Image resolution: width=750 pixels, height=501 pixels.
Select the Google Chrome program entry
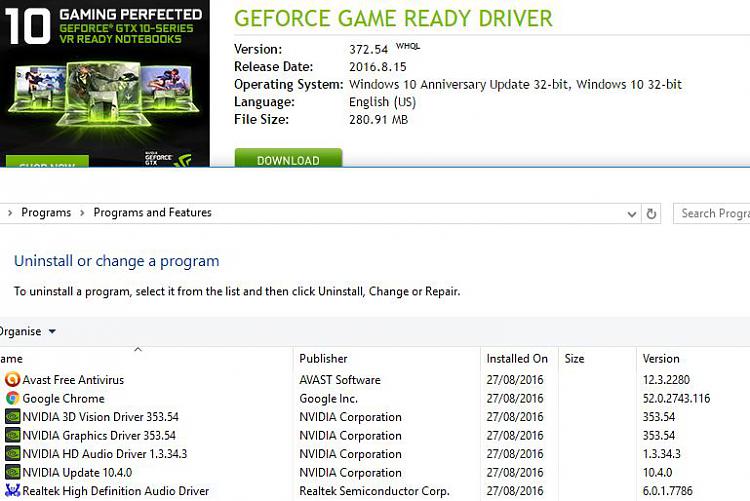[375, 398]
